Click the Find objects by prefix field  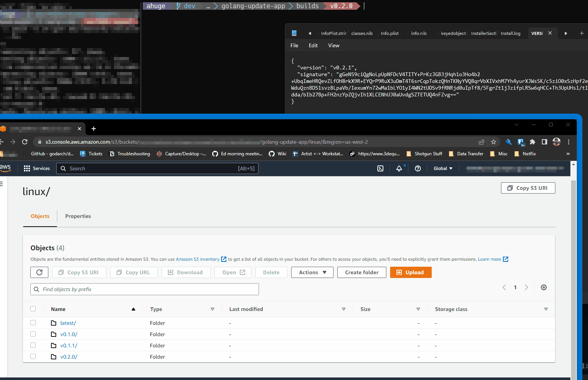145,289
